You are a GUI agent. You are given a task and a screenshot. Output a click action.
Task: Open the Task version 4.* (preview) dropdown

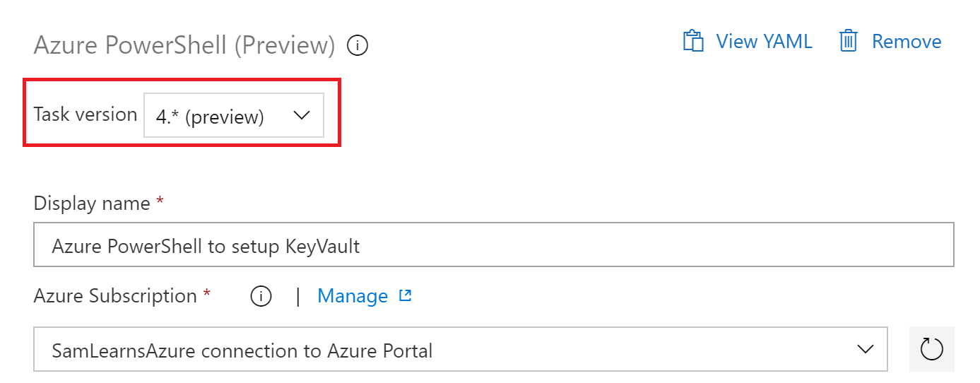pyautogui.click(x=233, y=116)
